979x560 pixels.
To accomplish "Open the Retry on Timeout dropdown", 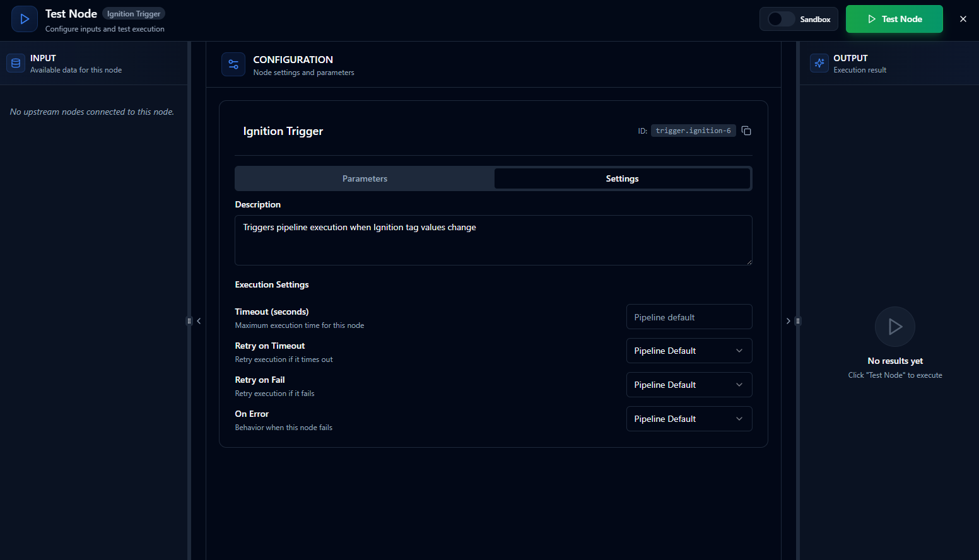I will coord(689,351).
